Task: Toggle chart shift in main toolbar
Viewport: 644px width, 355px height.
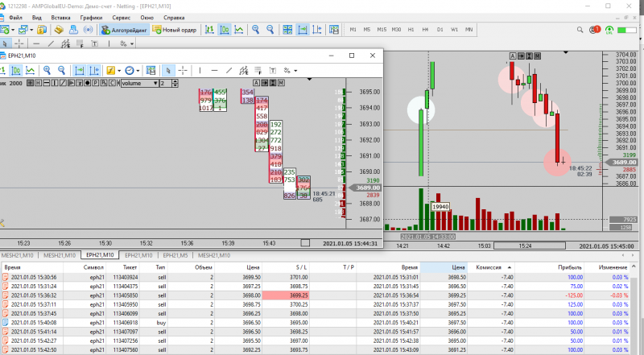Action: pos(316,30)
